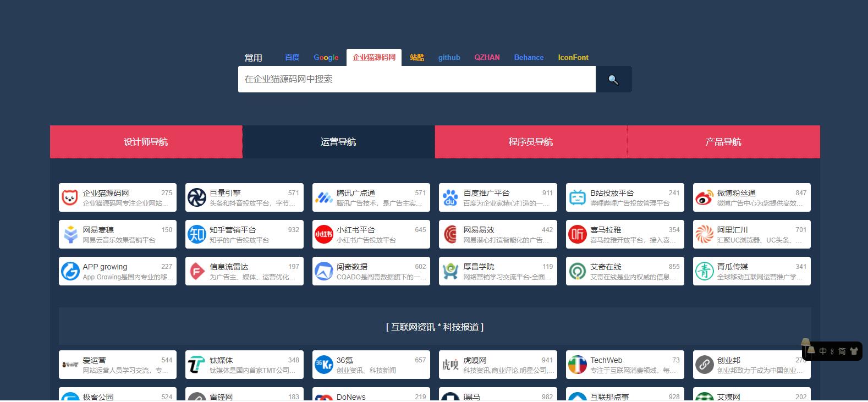Viewport: 868px width, 402px height.
Task: Click the 青瓜传媒 green 青 icon
Action: pos(704,271)
